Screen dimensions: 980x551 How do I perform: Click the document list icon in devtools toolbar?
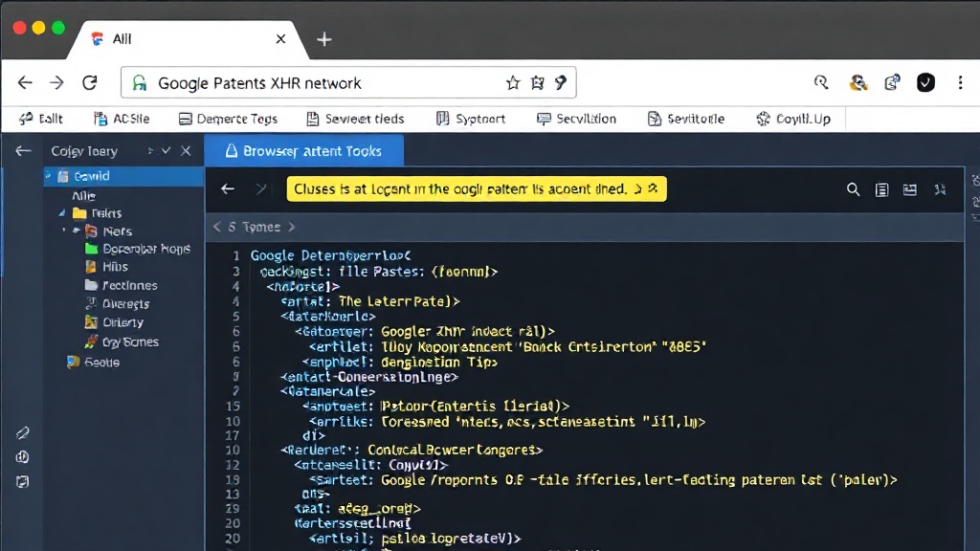(881, 189)
